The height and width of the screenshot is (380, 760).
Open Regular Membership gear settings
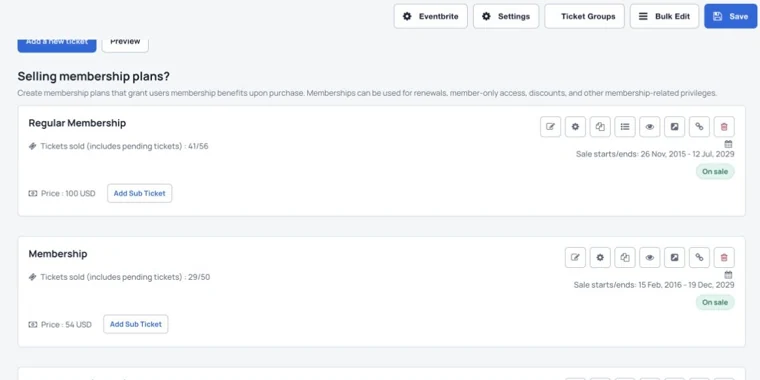(x=575, y=127)
